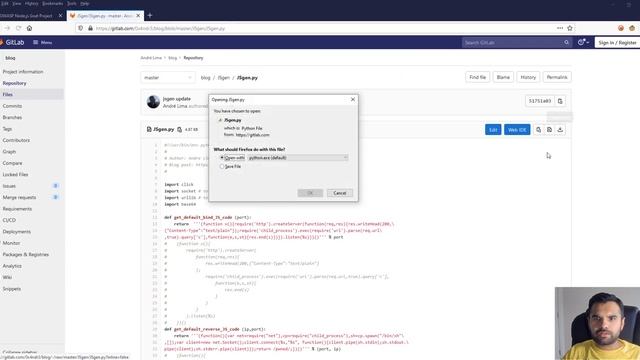Copy commit SHA 51751a03 to clipboard
This screenshot has width=640, height=360.
[x=560, y=101]
